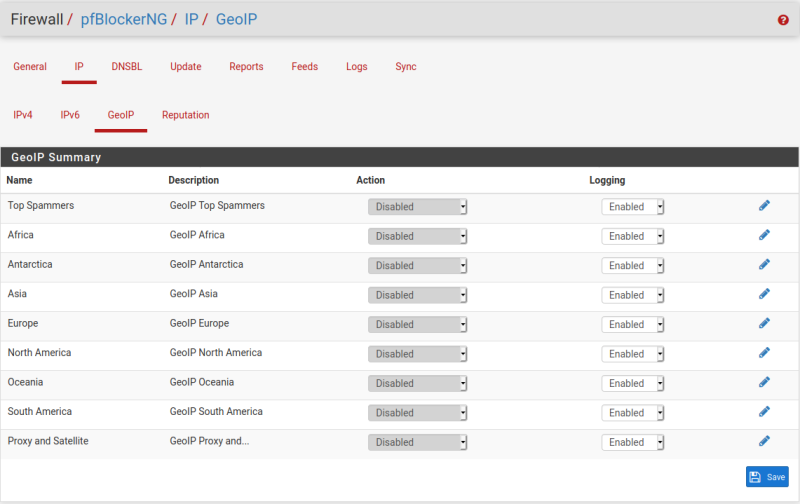Open the Logs tab

pos(357,66)
